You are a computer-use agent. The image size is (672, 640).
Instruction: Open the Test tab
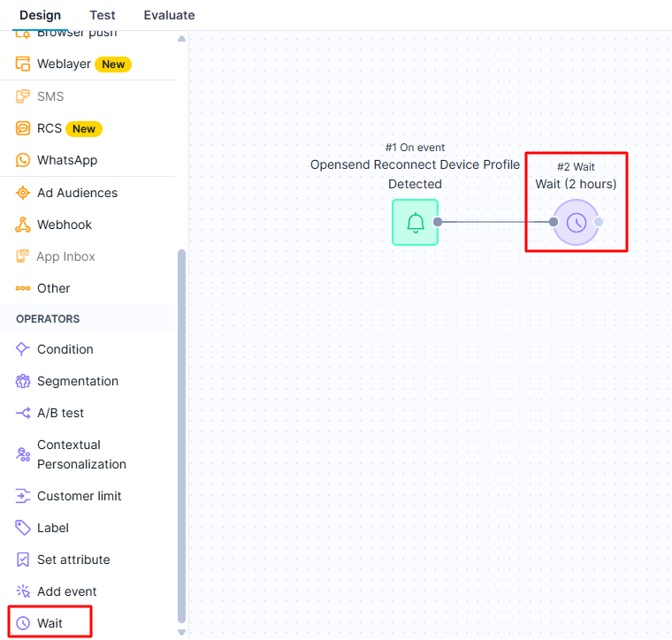tap(103, 15)
